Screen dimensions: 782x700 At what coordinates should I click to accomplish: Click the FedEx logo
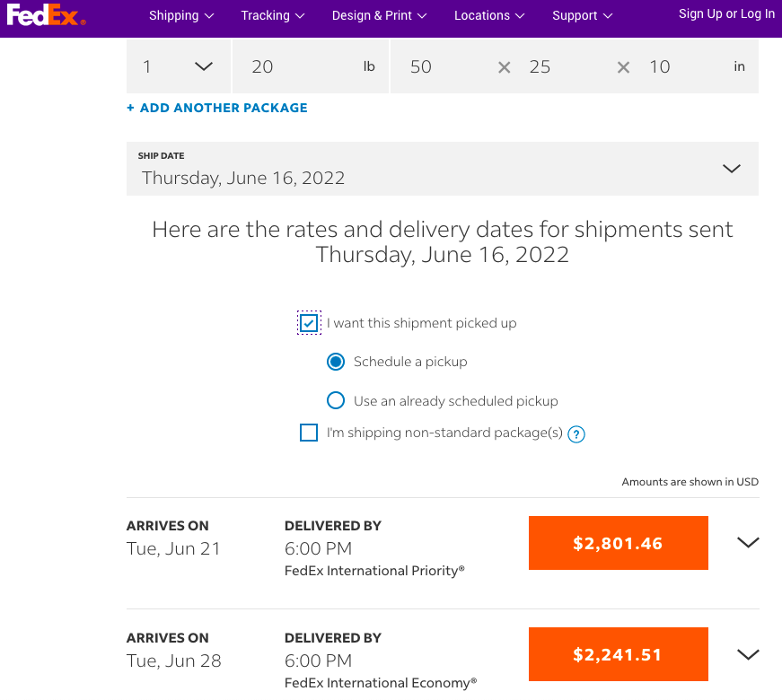point(46,15)
